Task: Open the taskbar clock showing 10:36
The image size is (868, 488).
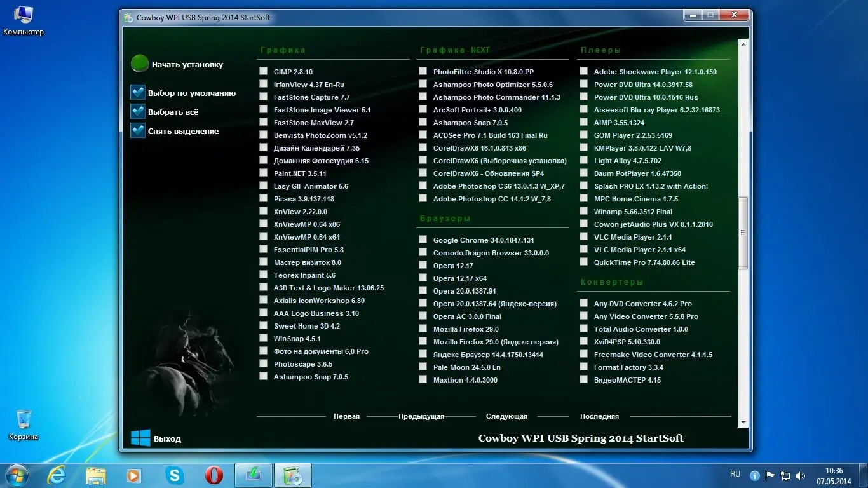Action: [834, 475]
